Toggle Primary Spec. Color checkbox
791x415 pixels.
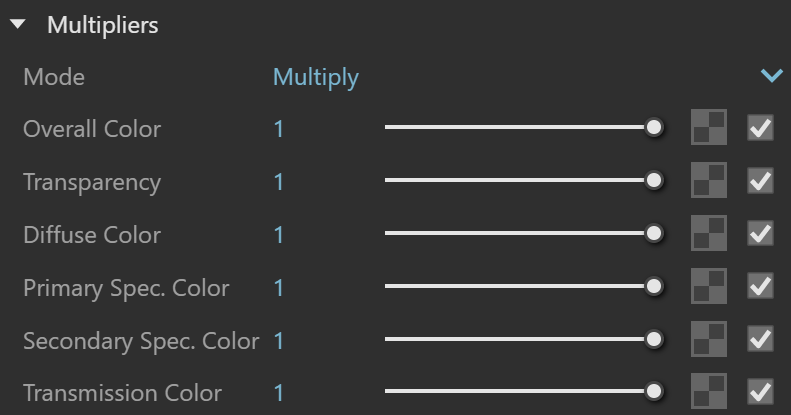760,286
